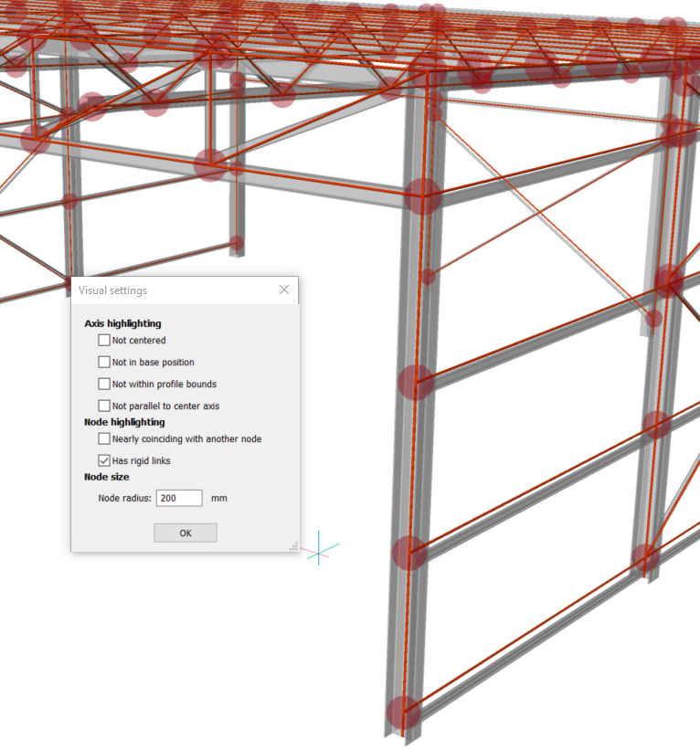
Task: Close the Visual settings dialog
Action: tap(284, 290)
